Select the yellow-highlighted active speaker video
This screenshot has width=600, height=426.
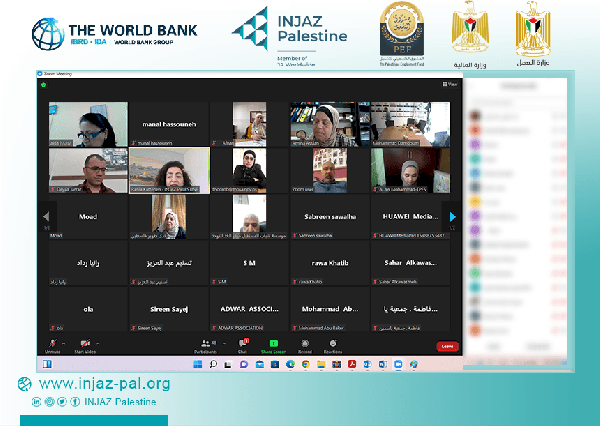pos(169,170)
